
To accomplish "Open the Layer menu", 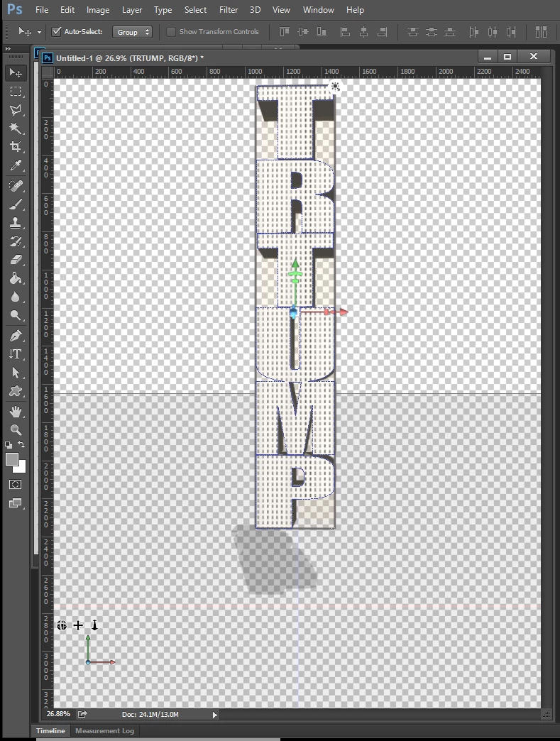I will pos(132,9).
